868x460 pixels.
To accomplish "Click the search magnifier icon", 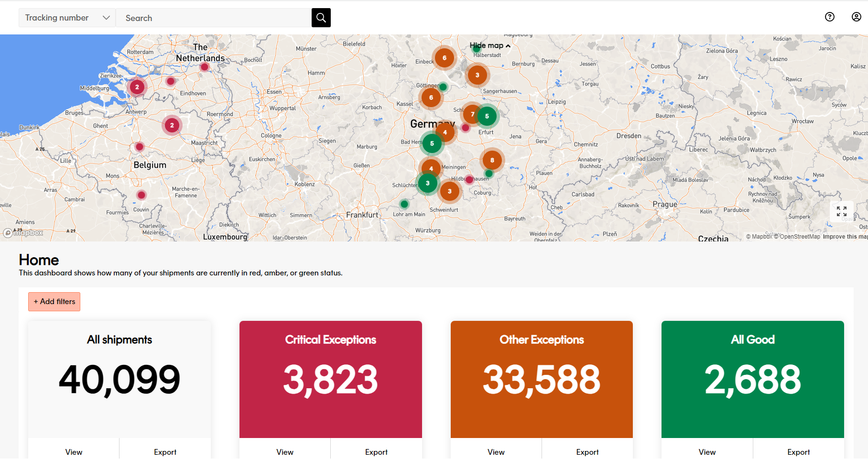I will tap(321, 17).
